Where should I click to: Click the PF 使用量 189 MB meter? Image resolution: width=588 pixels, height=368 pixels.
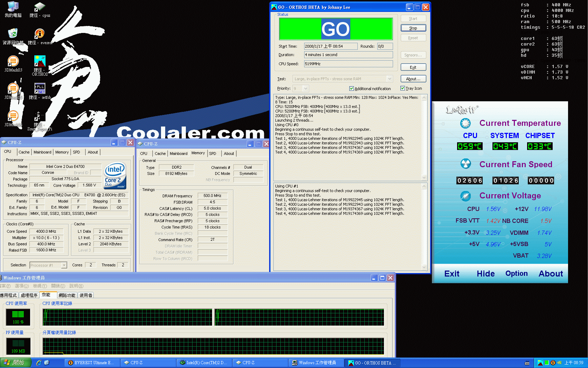pyautogui.click(x=18, y=346)
